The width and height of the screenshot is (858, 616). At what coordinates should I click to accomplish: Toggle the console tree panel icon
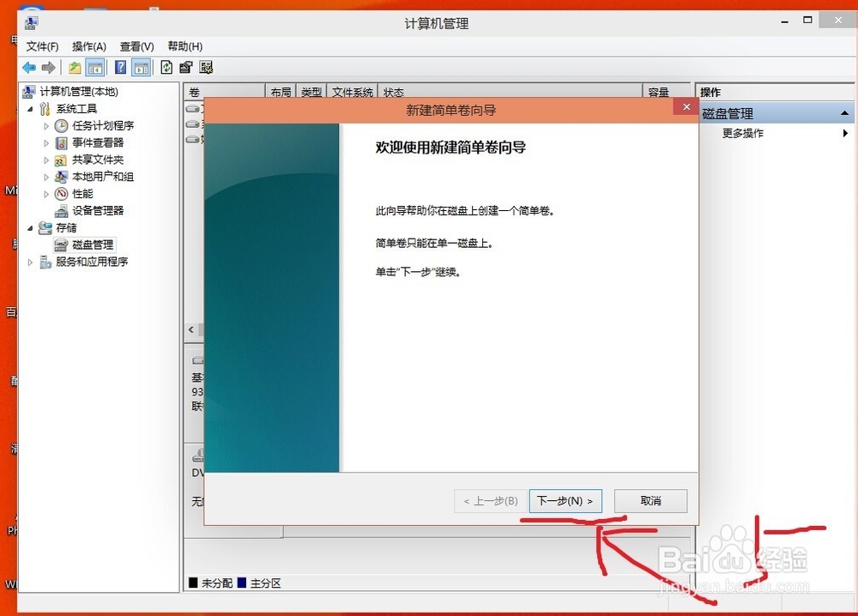tap(94, 67)
